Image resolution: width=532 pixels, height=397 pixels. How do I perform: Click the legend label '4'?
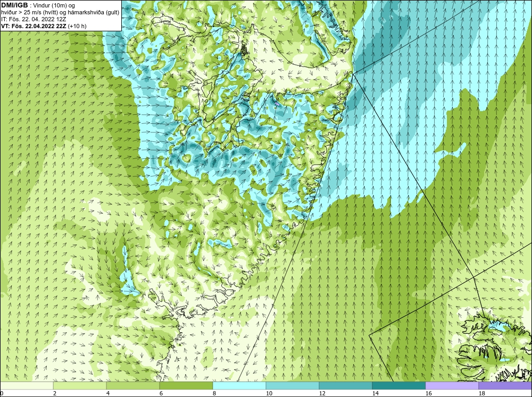108,393
